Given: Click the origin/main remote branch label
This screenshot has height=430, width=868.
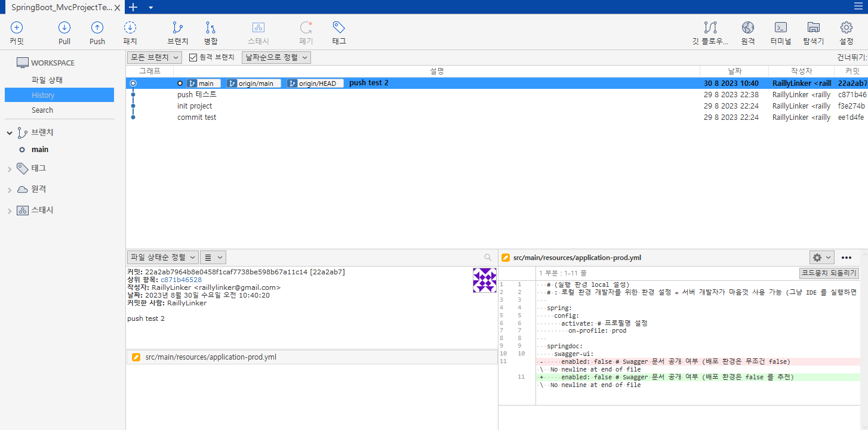Looking at the screenshot, I should (x=254, y=83).
